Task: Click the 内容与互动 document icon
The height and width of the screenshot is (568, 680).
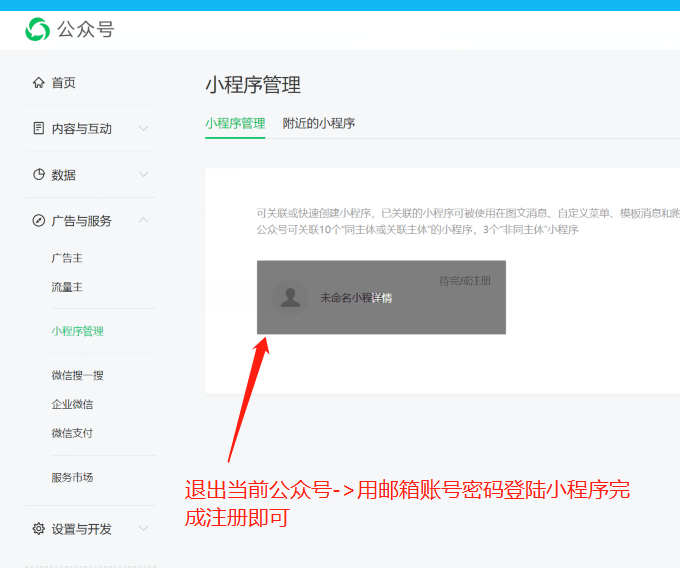Action: point(39,129)
